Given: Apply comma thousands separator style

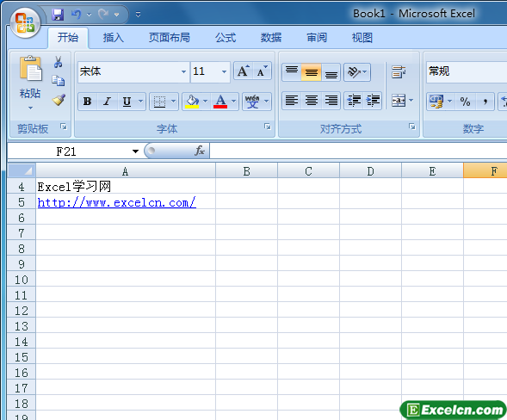Looking at the screenshot, I should coord(485,102).
